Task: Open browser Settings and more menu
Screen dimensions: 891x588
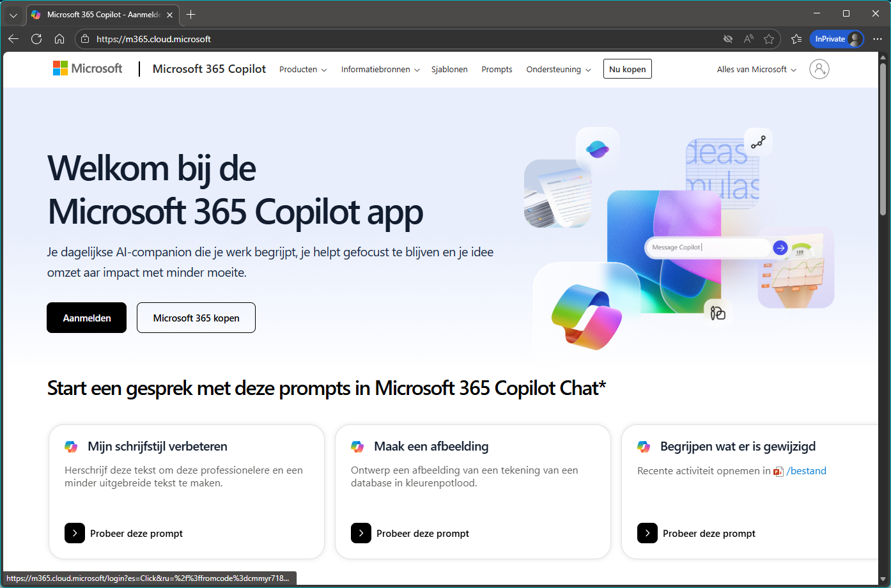Action: [x=878, y=39]
